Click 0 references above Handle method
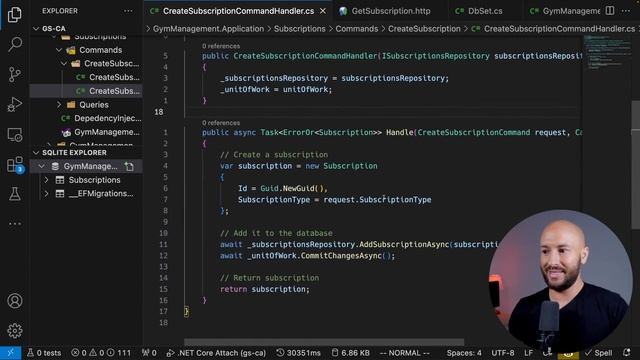640x360 pixels. point(221,123)
